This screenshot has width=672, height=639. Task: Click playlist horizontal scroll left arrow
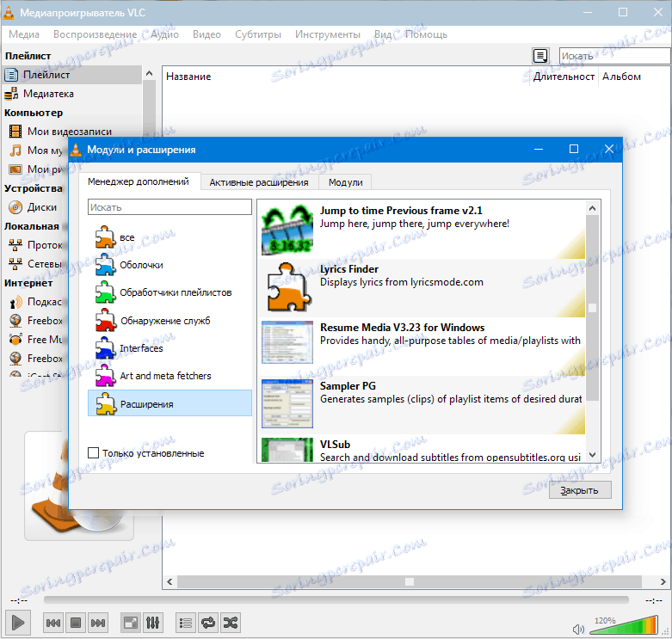point(170,581)
